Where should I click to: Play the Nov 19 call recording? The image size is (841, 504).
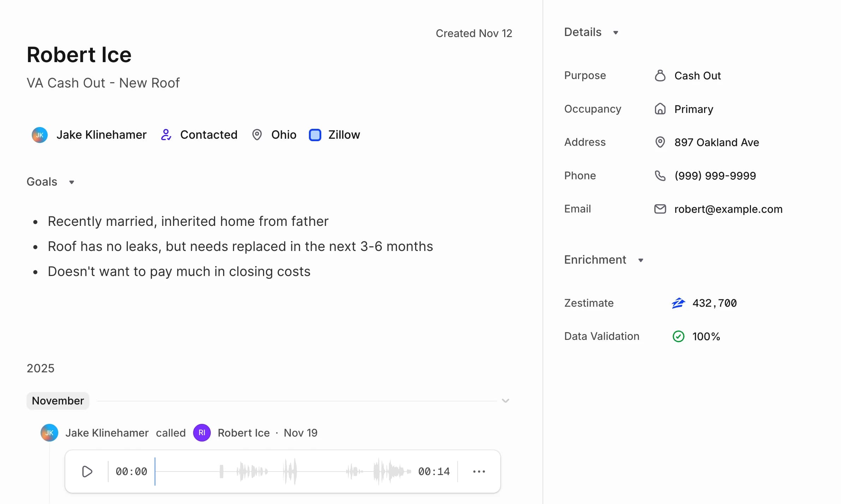pos(87,471)
